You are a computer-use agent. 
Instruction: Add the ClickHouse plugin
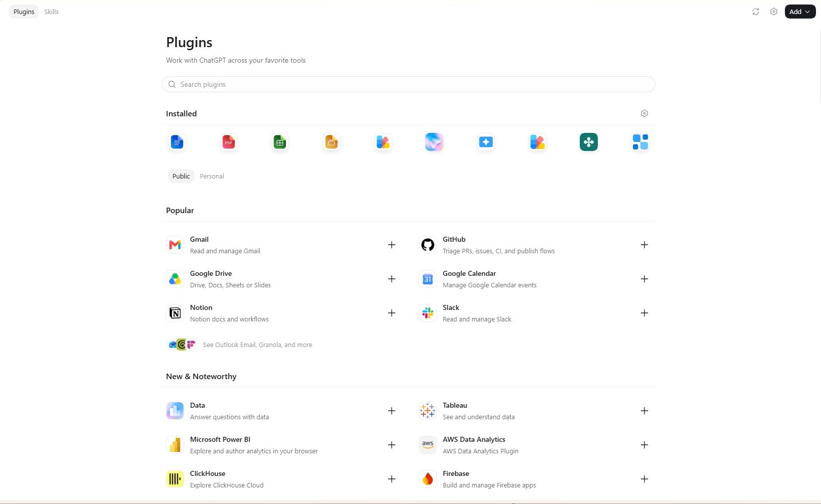pos(392,479)
